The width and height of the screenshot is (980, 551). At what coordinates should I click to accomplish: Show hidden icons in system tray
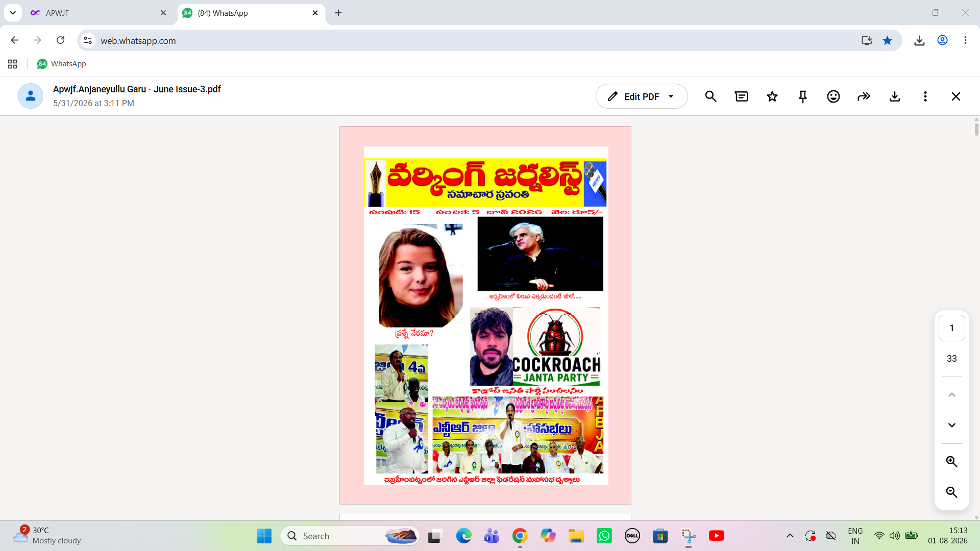(790, 536)
